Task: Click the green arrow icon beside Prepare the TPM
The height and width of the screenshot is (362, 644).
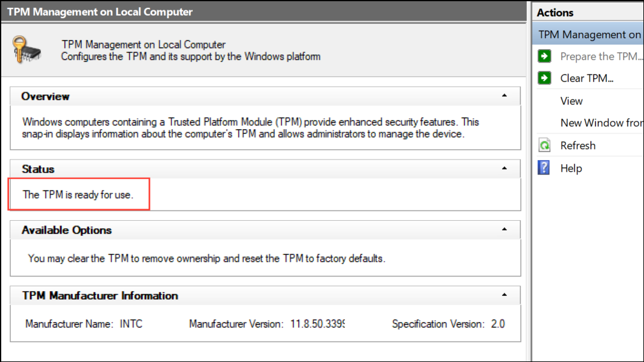Action: 545,56
